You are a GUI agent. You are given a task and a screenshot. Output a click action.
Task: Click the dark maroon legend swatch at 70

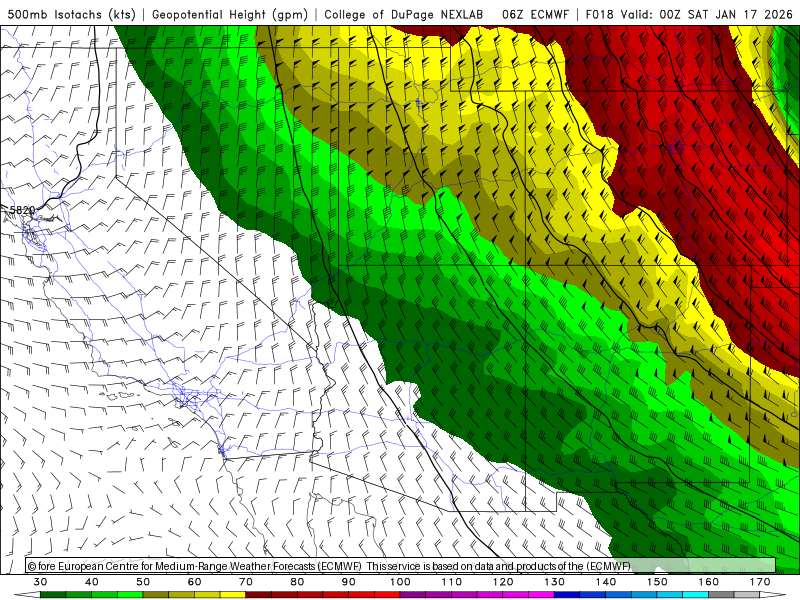click(259, 595)
